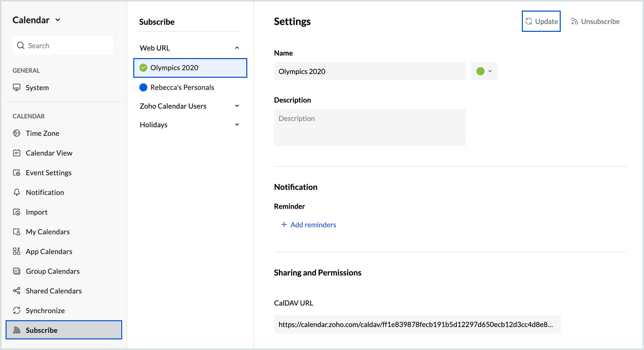Click the System monitor icon
This screenshot has width=644, height=350.
(17, 87)
